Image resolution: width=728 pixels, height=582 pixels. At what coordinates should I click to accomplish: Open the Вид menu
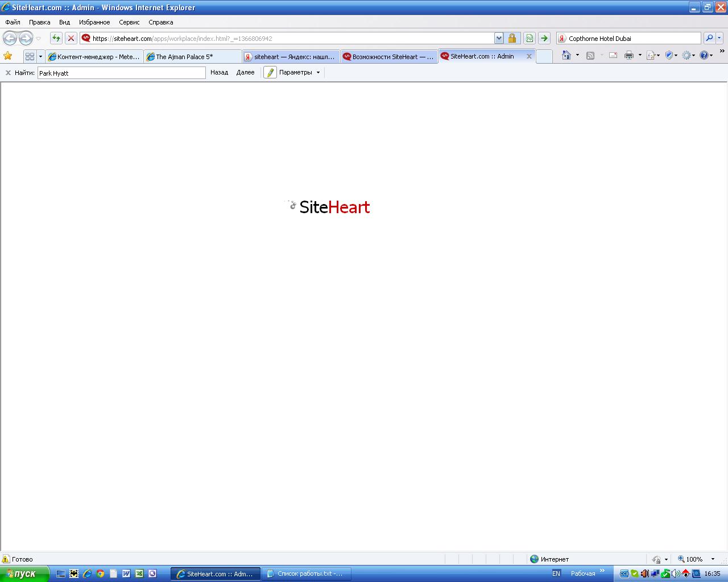click(x=64, y=22)
